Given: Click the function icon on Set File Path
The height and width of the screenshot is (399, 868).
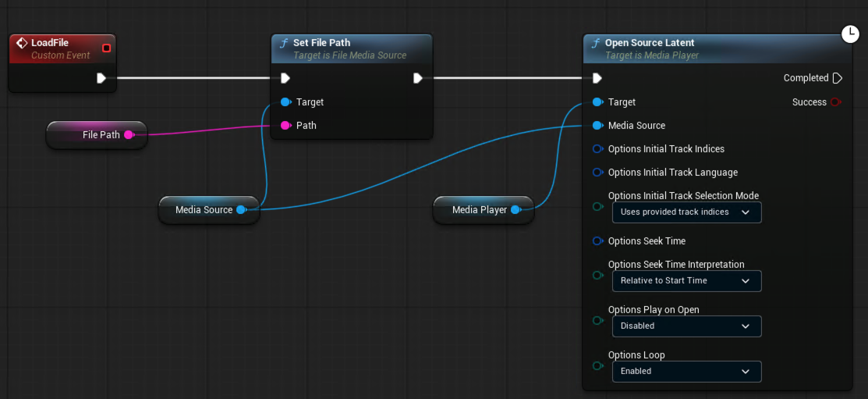Looking at the screenshot, I should (285, 43).
